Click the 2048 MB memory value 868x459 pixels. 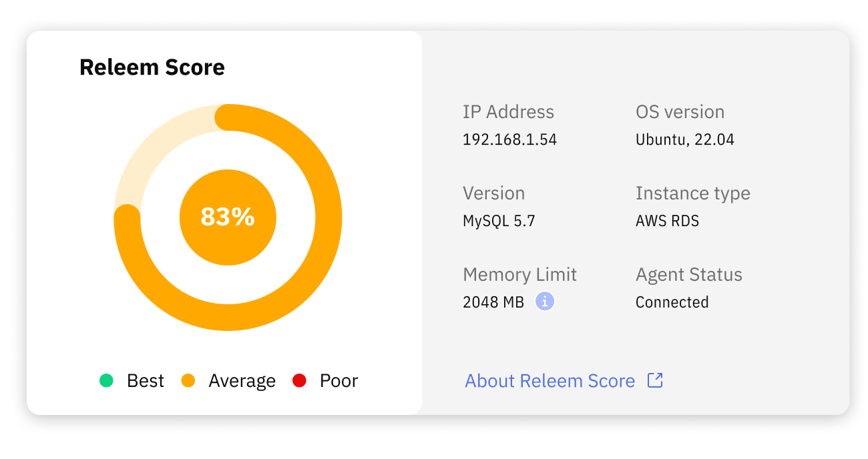tap(493, 302)
